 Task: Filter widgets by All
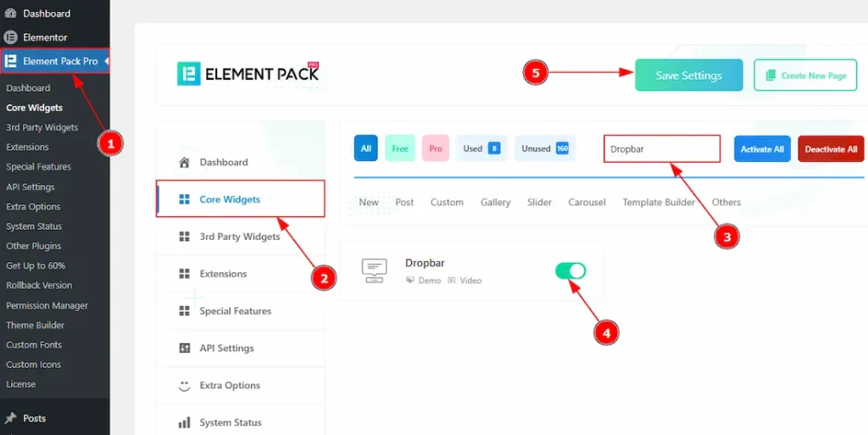366,148
